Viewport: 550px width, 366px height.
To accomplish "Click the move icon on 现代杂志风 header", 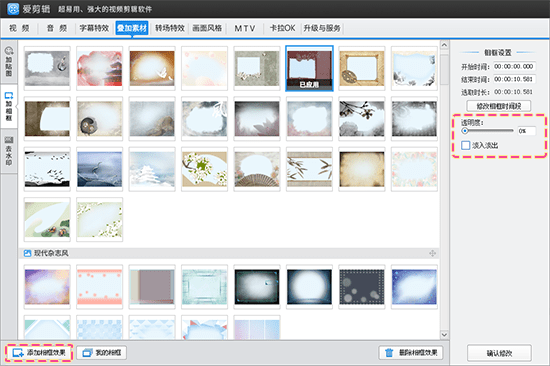I will 432,253.
